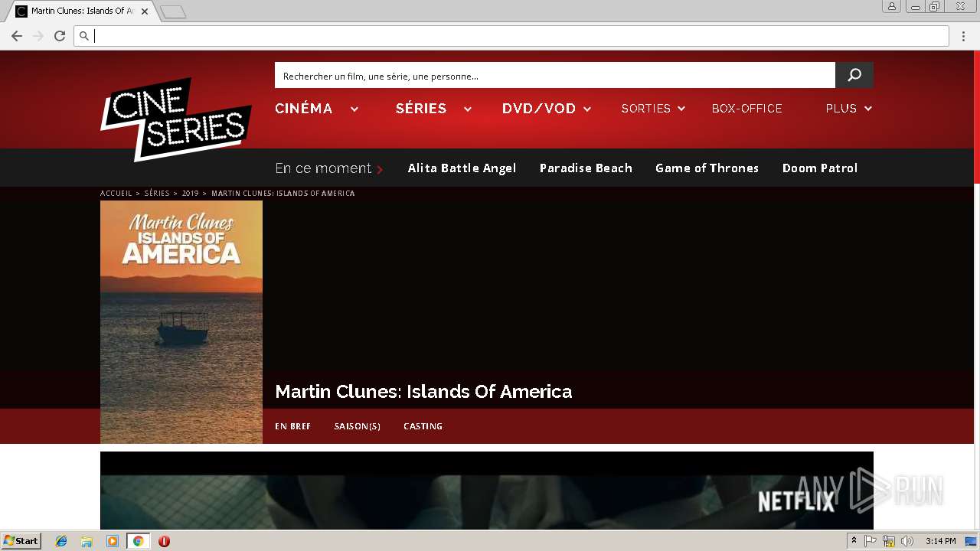Click the Cine Series logo
The width and height of the screenshot is (980, 551).
pyautogui.click(x=176, y=119)
